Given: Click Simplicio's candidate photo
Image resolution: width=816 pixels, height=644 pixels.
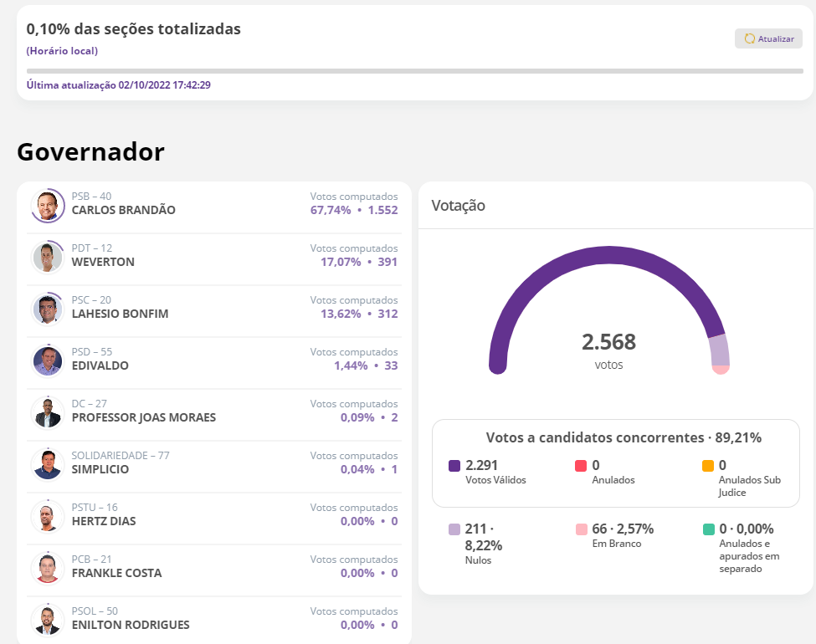Looking at the screenshot, I should (48, 464).
